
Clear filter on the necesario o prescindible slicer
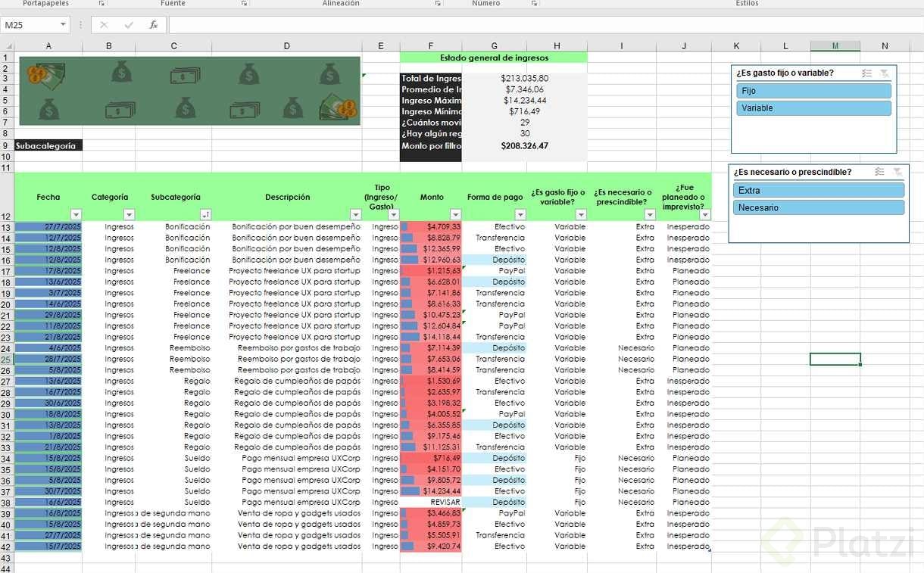pos(897,172)
